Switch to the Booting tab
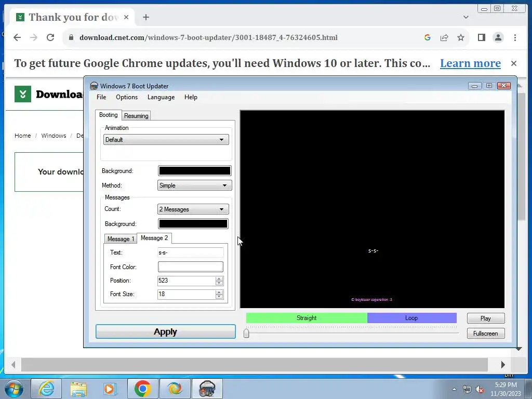 click(108, 115)
